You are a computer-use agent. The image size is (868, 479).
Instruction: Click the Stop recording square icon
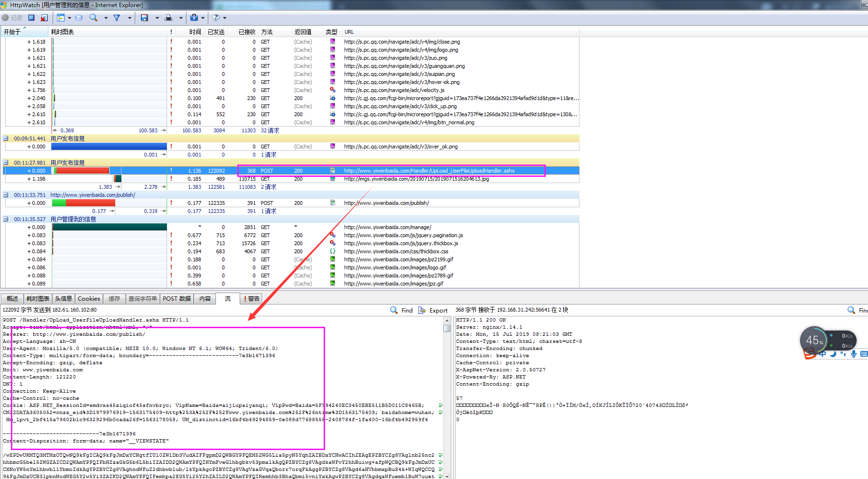click(x=31, y=18)
